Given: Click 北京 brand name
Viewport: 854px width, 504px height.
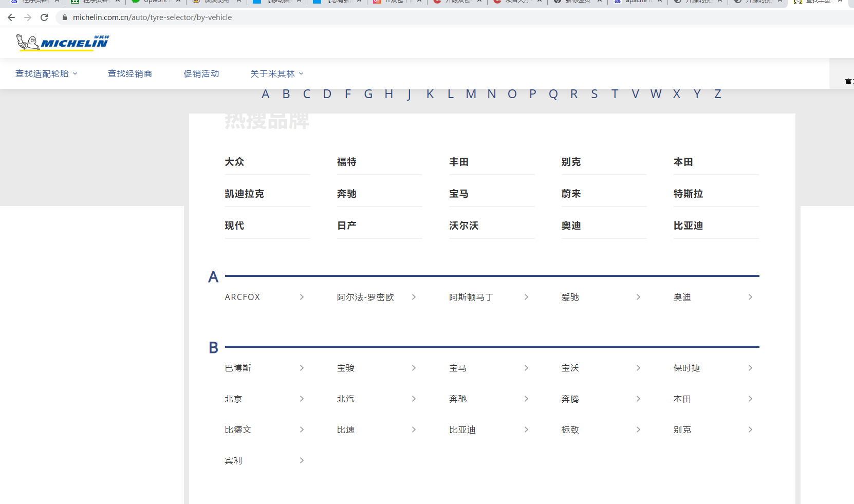Looking at the screenshot, I should click(233, 399).
